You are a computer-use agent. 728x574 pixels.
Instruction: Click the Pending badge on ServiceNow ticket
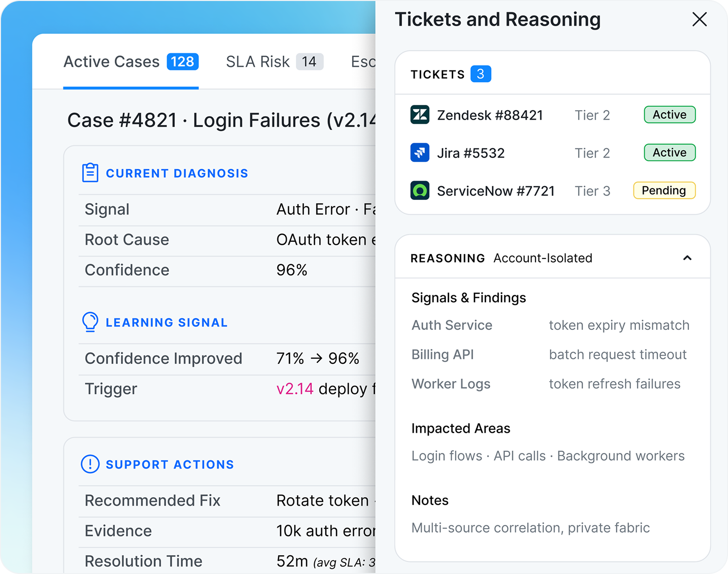[x=663, y=191]
